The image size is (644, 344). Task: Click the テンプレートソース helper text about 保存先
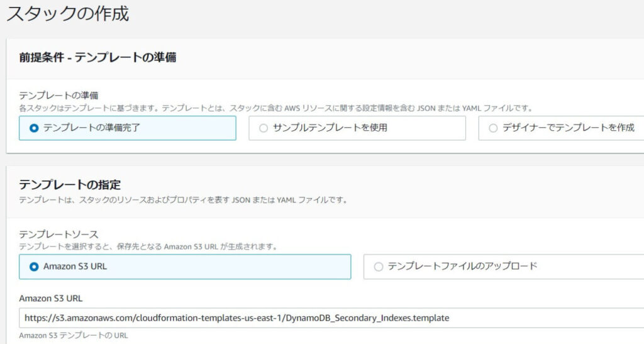pos(148,247)
